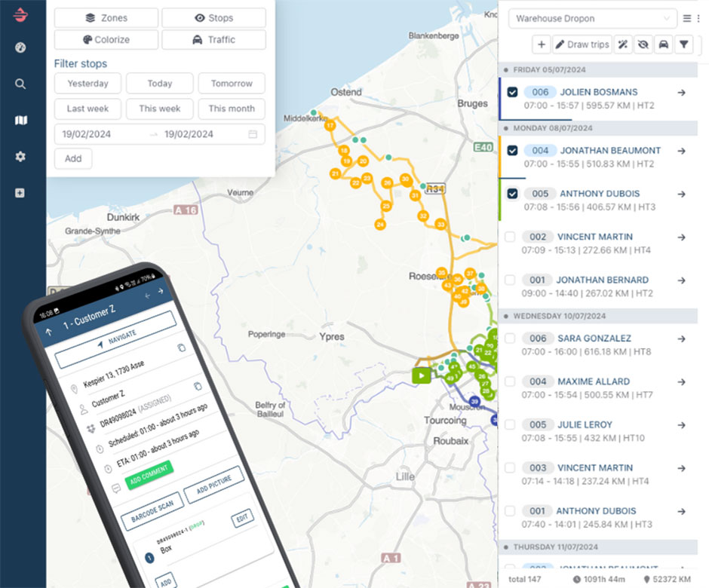Click the car icon in the trips toolbar
709x588 pixels.
pos(663,44)
